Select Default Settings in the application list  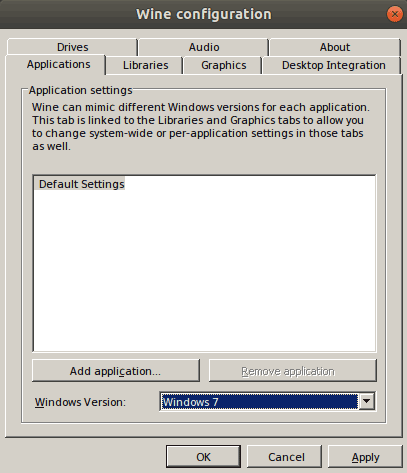[81, 184]
